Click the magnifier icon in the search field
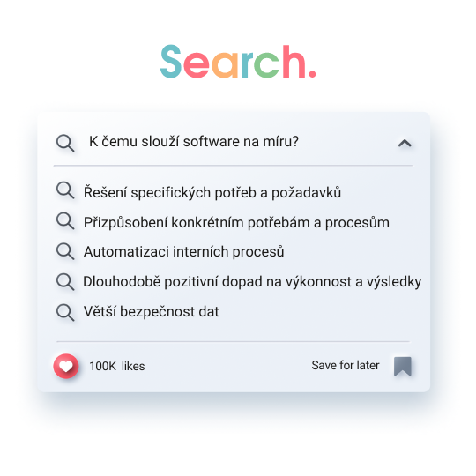 point(65,143)
